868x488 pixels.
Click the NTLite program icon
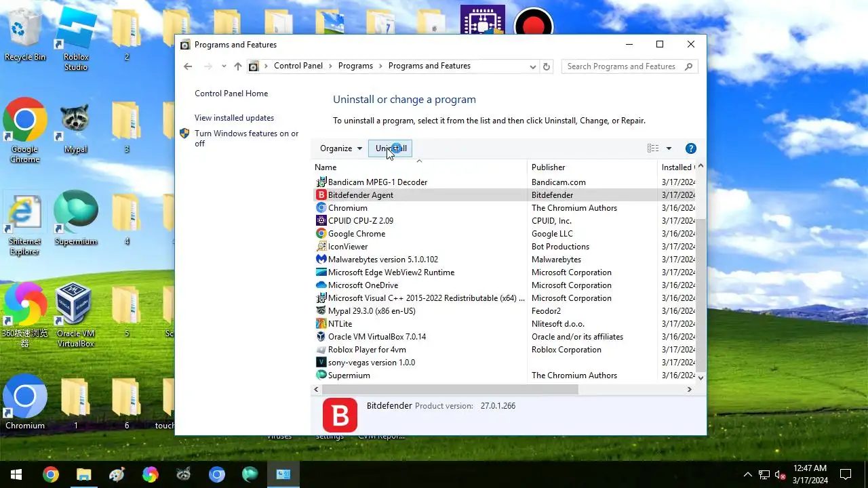(321, 323)
